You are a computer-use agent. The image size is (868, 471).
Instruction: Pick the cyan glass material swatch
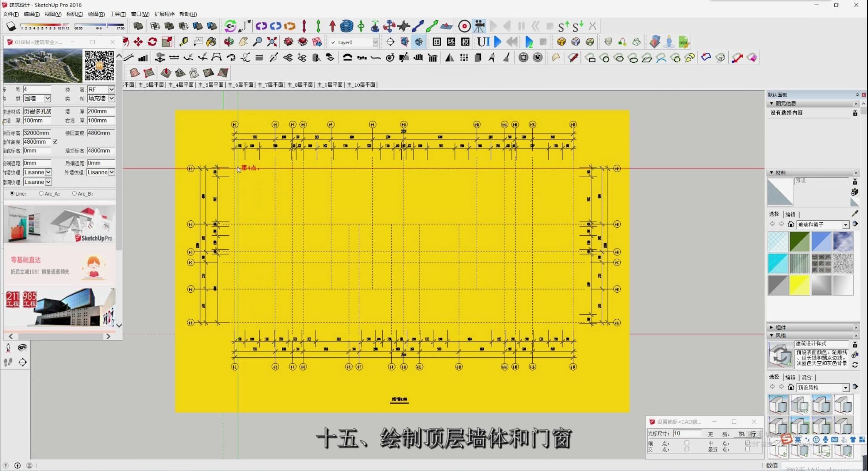[x=778, y=264]
